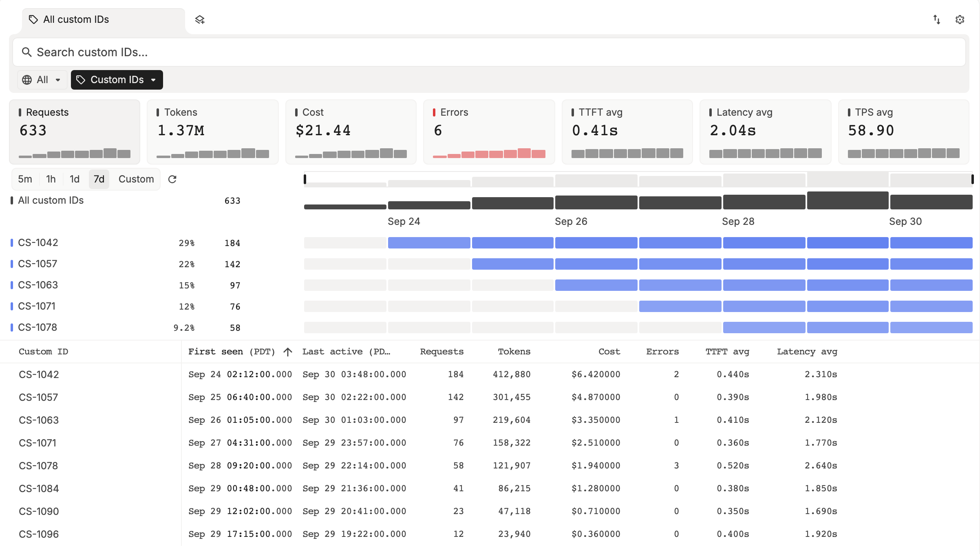The image size is (980, 554).
Task: Sort by the Requests column header
Action: pos(442,352)
